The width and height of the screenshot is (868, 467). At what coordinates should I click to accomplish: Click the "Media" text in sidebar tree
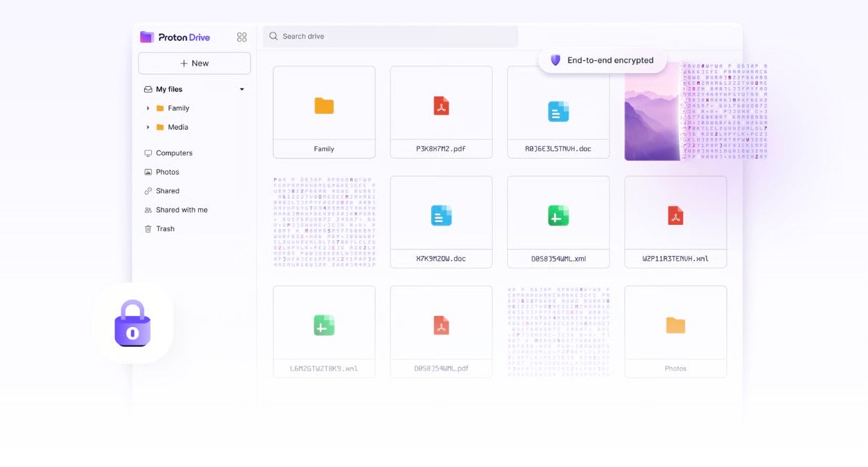(x=178, y=127)
